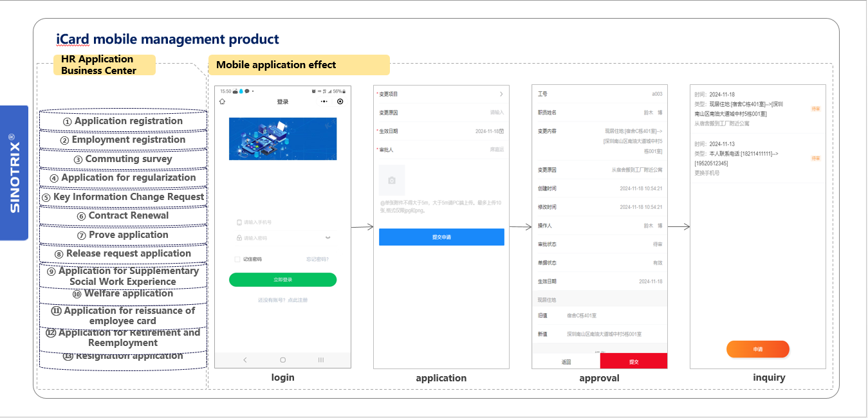Select Key Information Change Request item
The image size is (868, 418).
(x=123, y=197)
